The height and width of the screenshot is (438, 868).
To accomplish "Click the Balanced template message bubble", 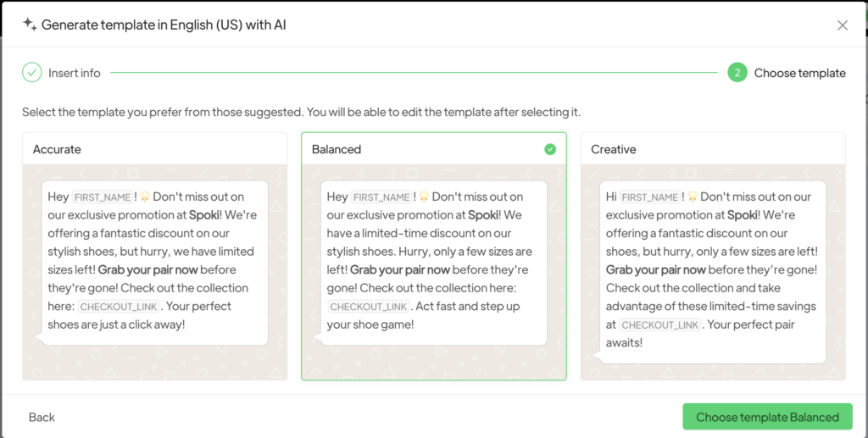I will coord(433,263).
